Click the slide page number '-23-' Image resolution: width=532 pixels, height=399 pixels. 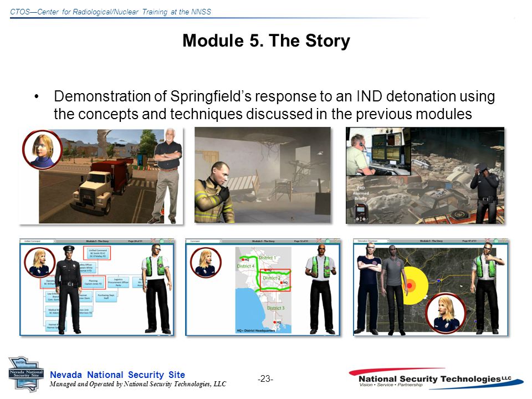point(265,378)
